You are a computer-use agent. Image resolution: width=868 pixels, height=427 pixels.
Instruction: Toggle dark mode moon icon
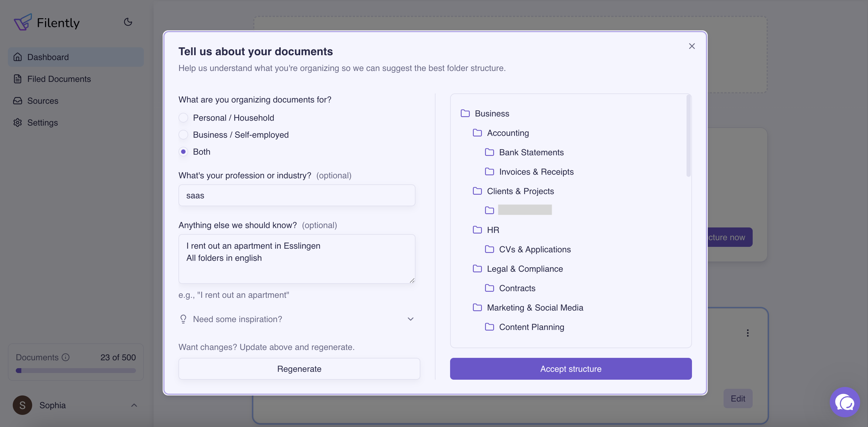[x=128, y=22]
